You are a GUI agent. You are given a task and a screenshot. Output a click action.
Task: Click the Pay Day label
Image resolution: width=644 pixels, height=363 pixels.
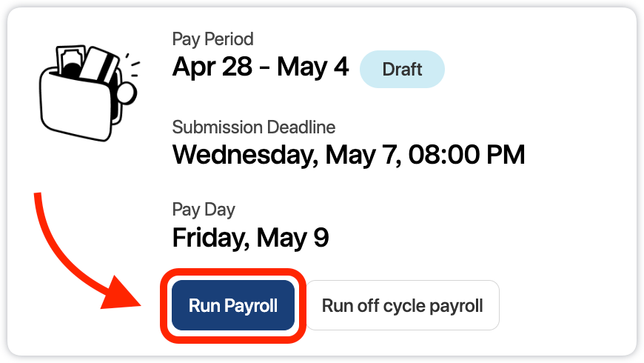(204, 210)
